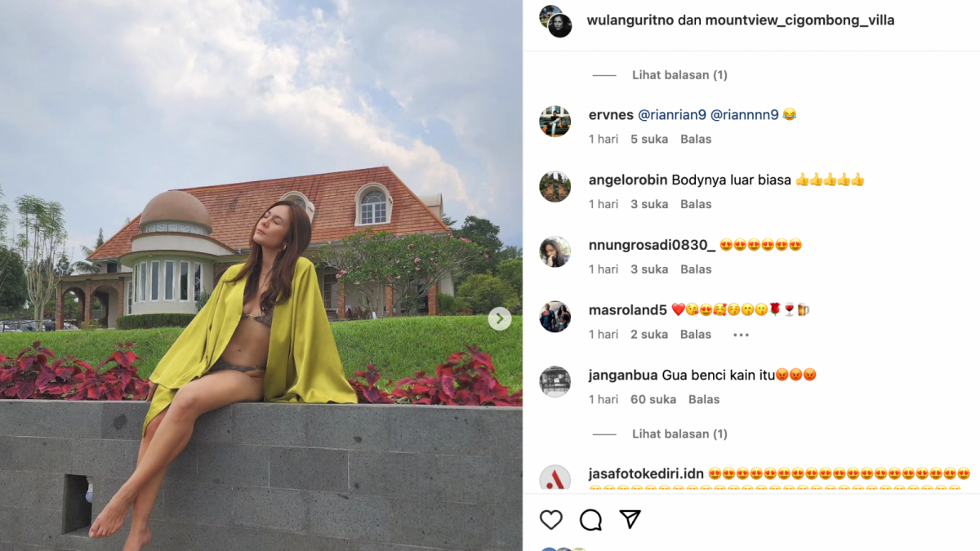Viewport: 980px width, 551px height.
Task: Show hidden reply above ervnes comment
Action: pyautogui.click(x=679, y=75)
